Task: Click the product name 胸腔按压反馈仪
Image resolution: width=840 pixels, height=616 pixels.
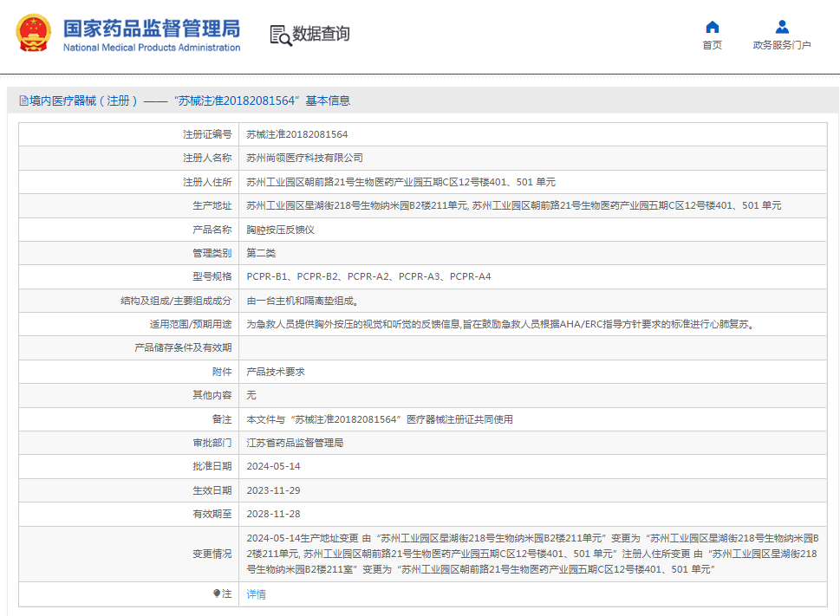Action: click(280, 230)
